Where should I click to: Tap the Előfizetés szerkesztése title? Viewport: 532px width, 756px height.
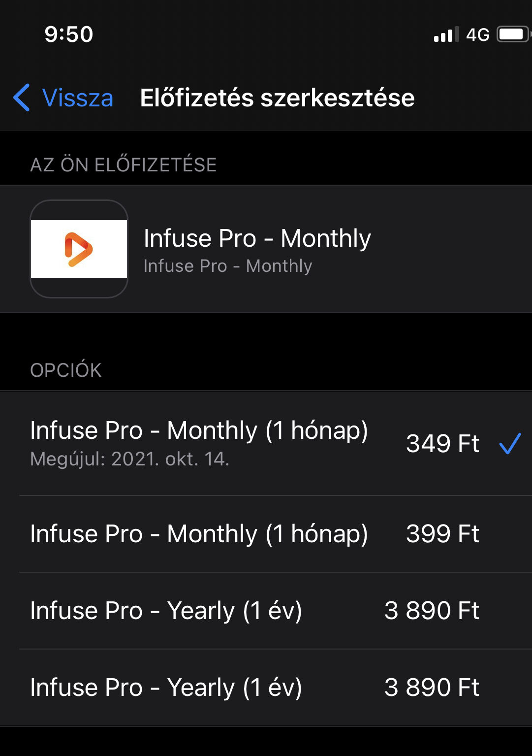pos(277,98)
